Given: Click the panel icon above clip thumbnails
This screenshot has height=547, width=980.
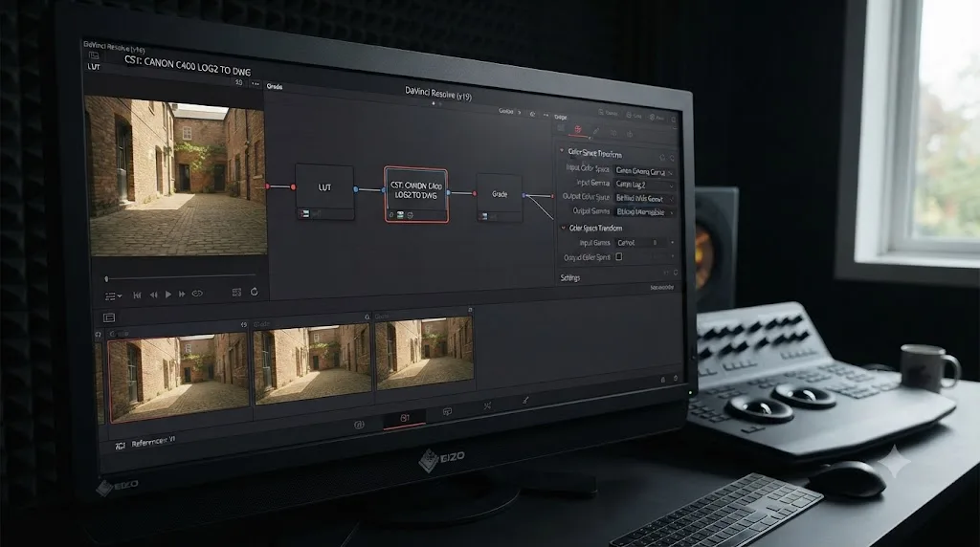Looking at the screenshot, I should pos(109,317).
